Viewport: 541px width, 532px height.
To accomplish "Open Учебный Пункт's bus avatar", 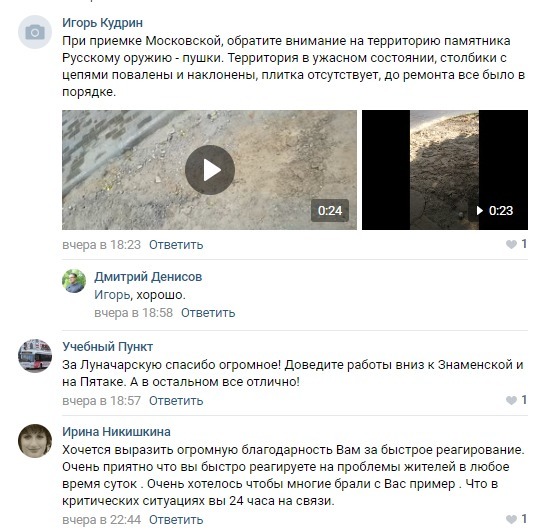I will [35, 356].
